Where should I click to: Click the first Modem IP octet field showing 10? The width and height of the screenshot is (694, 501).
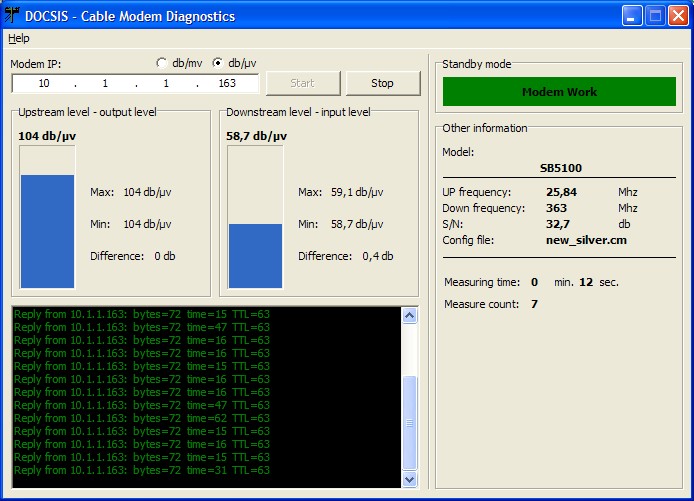click(x=44, y=83)
